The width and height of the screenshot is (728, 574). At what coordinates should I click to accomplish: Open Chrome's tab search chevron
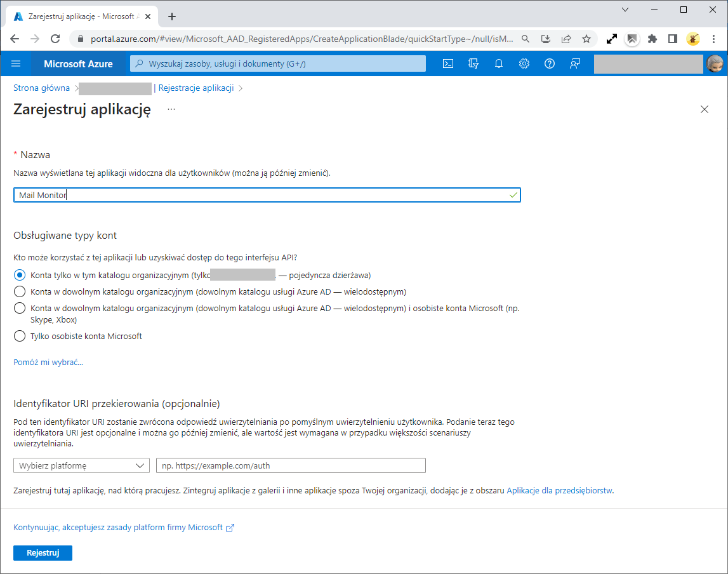(x=625, y=10)
